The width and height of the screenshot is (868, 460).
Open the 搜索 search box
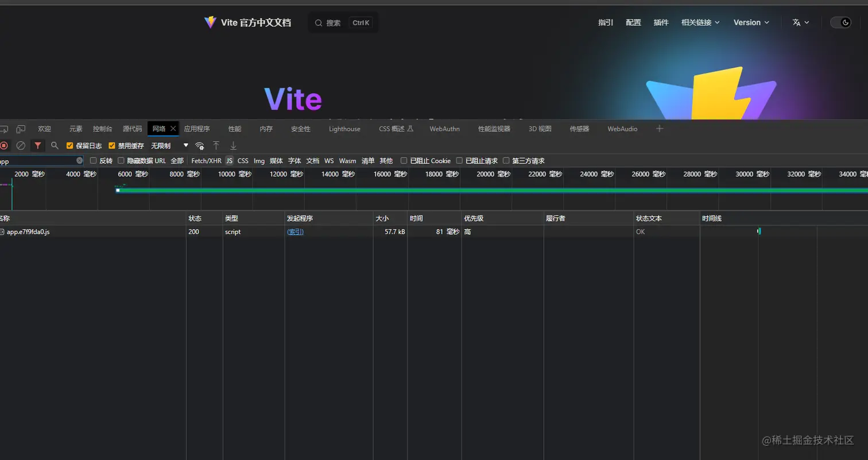343,23
